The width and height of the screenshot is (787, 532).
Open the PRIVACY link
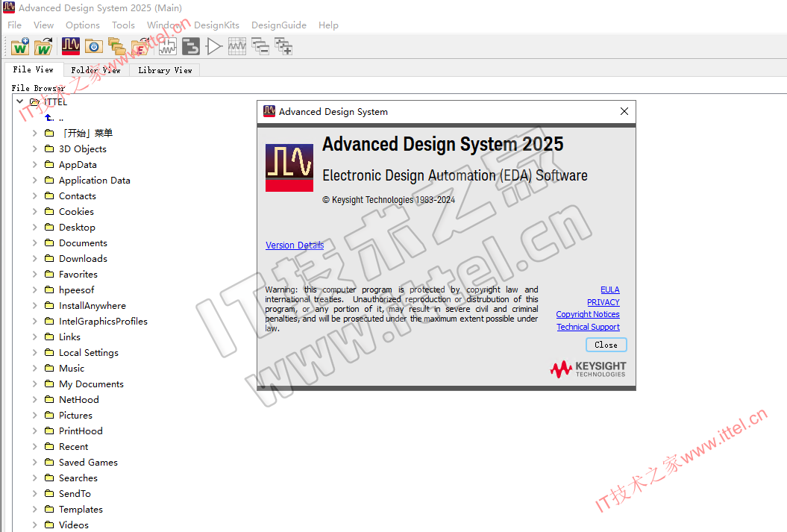603,302
